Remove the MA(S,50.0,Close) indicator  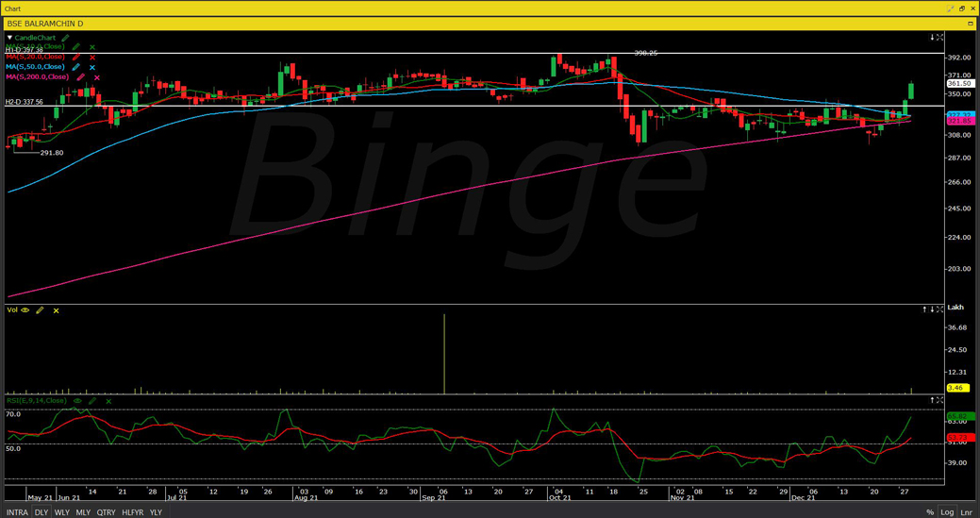click(91, 68)
